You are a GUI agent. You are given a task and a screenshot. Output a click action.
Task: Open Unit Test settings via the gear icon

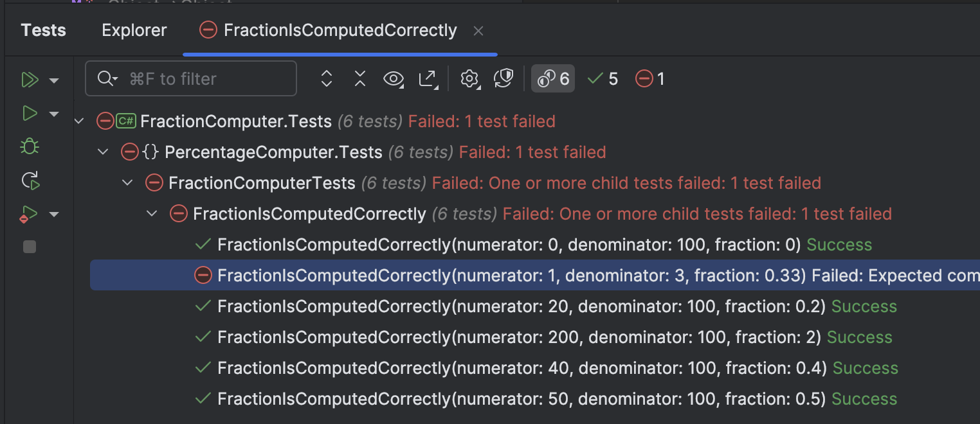coord(469,78)
